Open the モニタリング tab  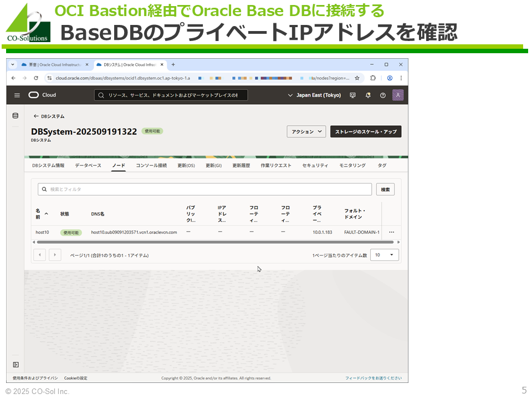352,166
